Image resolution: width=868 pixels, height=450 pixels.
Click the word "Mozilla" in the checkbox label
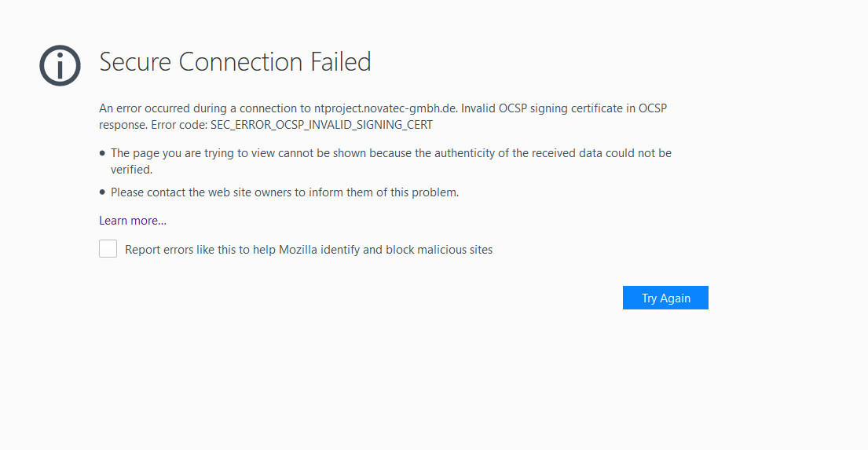pyautogui.click(x=301, y=250)
